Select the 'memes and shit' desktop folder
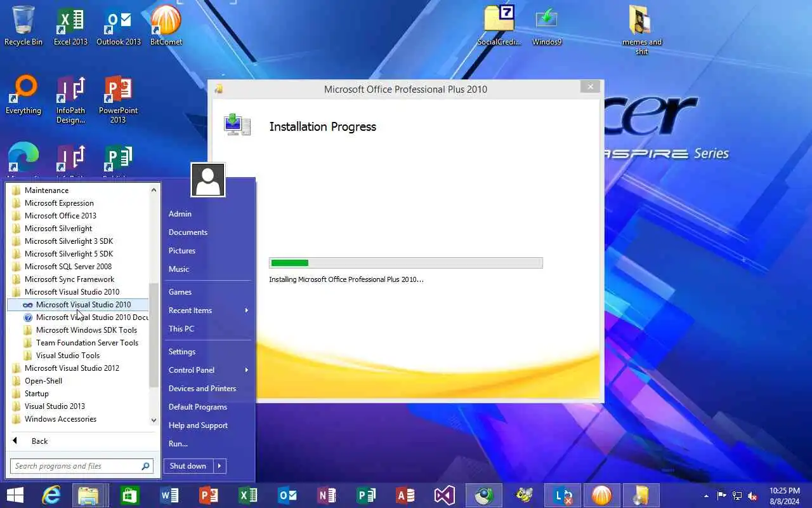This screenshot has width=812, height=508. (641, 30)
